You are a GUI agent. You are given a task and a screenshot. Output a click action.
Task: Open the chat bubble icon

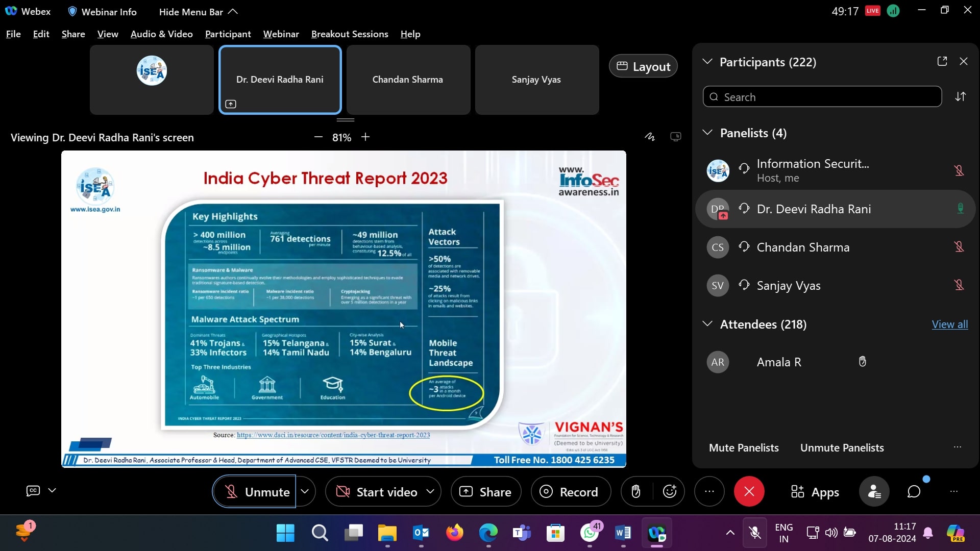[x=914, y=492]
